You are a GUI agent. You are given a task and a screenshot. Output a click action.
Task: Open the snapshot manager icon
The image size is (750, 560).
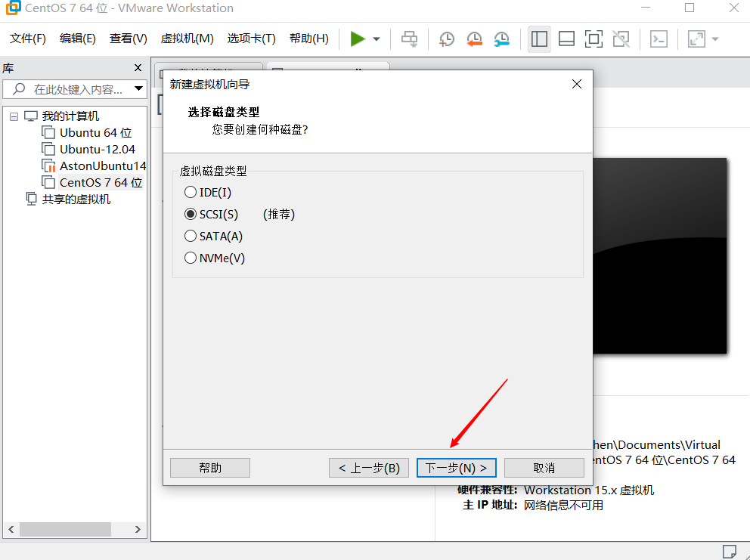click(502, 39)
